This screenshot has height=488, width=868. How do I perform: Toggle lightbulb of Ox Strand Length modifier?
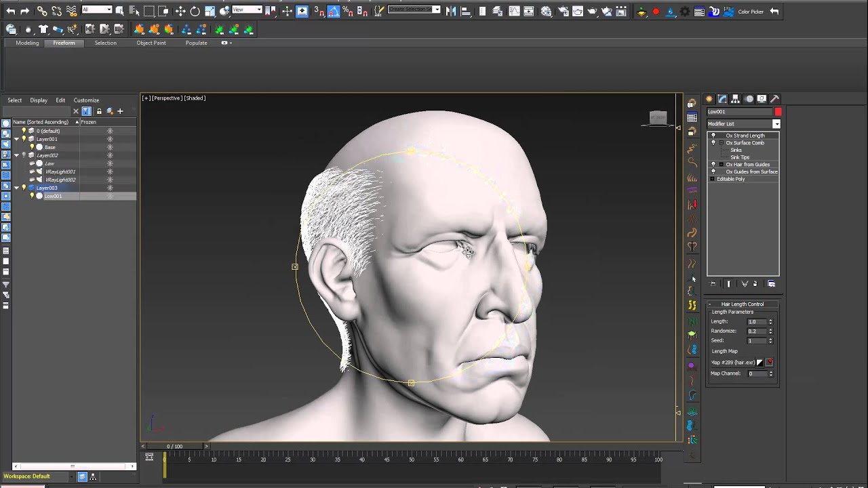coord(713,136)
